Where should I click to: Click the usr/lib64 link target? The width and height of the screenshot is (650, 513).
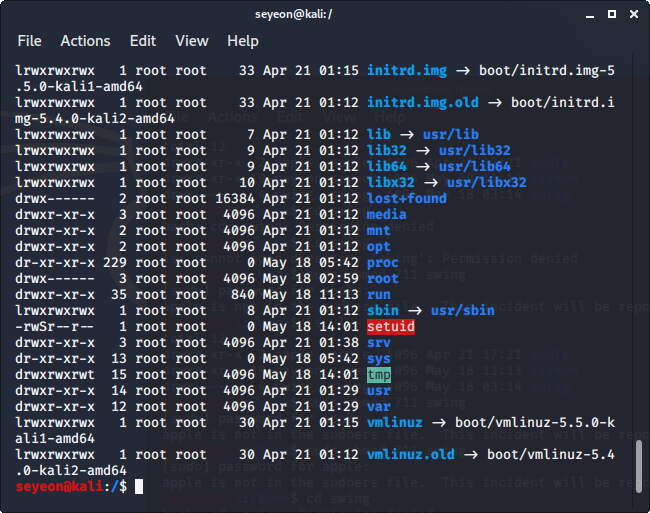475,167
